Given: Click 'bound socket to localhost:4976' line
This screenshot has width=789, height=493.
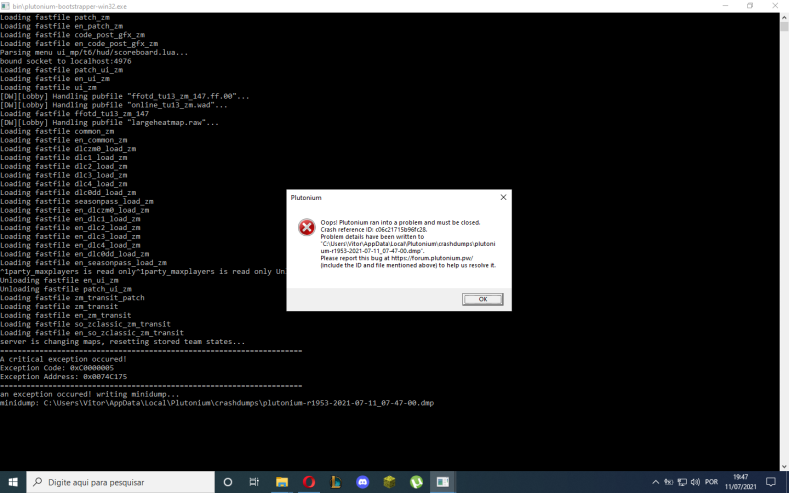Looking at the screenshot, I should (65, 61).
